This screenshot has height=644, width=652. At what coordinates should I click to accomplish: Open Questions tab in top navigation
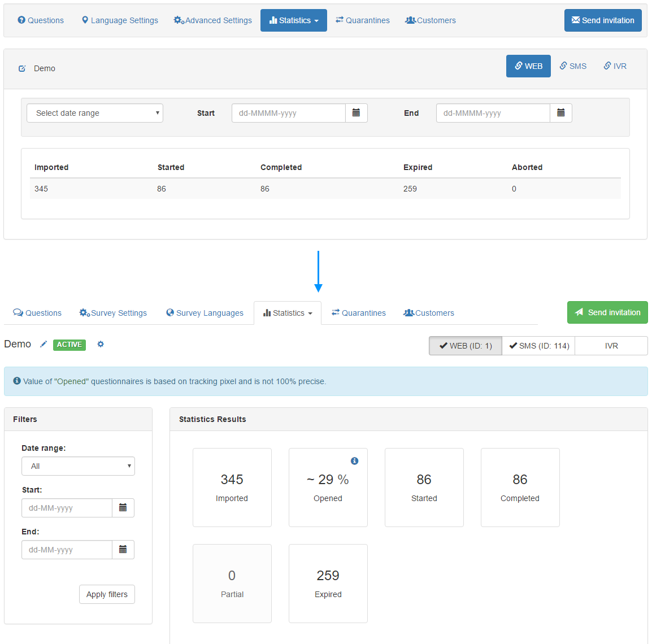[41, 20]
